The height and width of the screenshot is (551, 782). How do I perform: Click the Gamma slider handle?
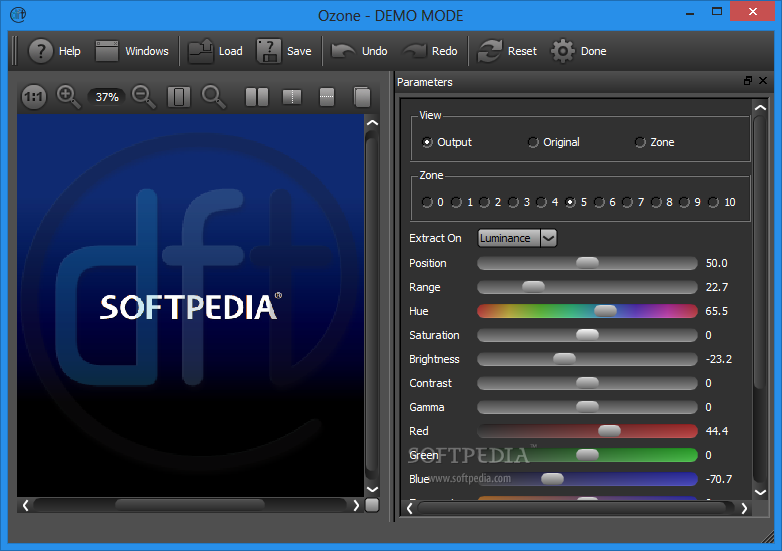tap(587, 406)
